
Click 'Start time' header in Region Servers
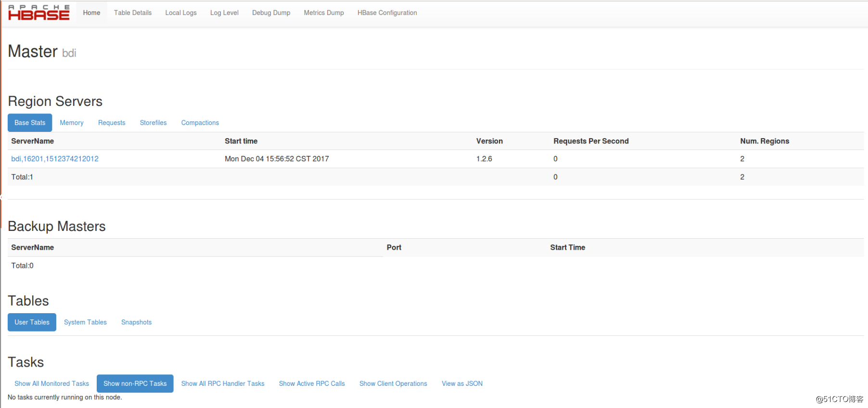pos(241,141)
